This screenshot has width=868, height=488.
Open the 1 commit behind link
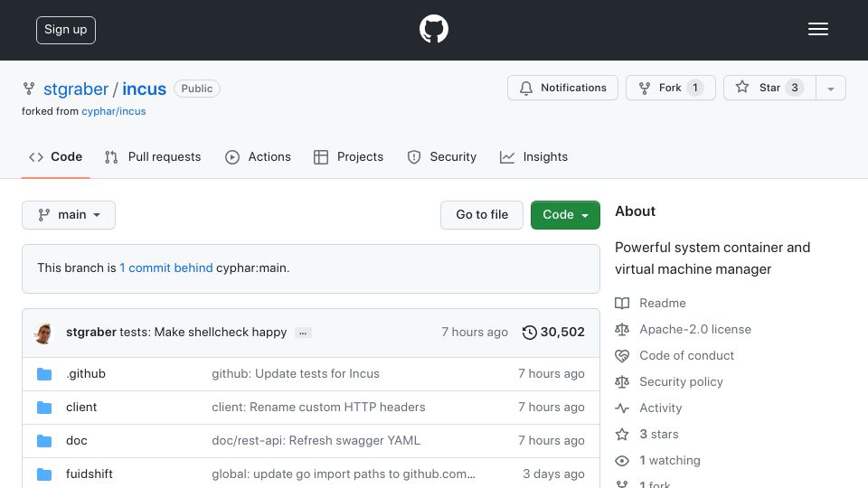166,267
